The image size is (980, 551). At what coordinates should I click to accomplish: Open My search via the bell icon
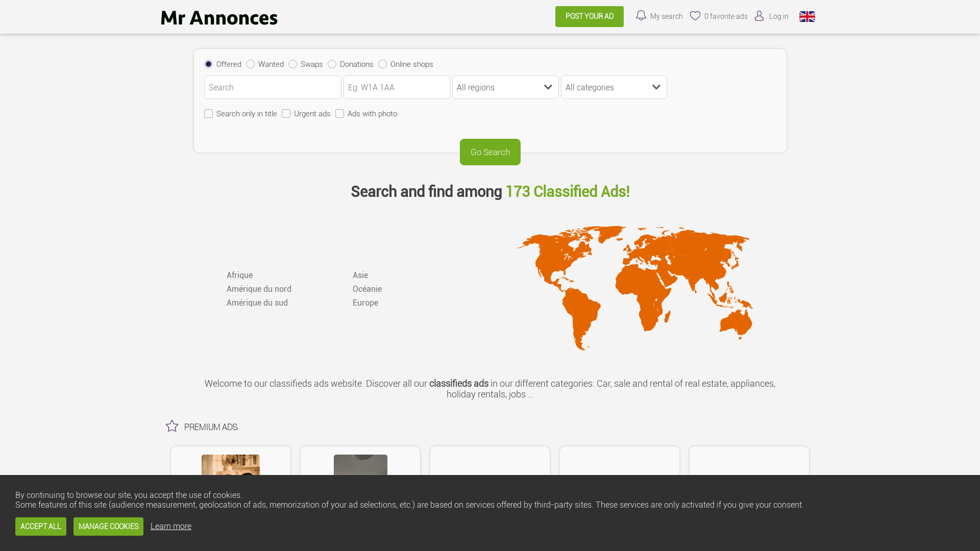(641, 16)
